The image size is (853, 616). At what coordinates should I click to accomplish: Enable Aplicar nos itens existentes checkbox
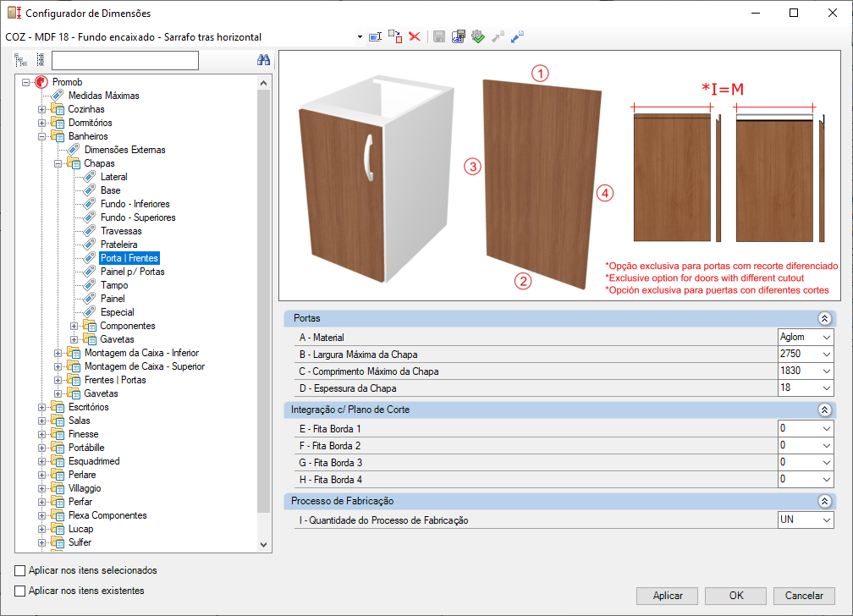20,591
